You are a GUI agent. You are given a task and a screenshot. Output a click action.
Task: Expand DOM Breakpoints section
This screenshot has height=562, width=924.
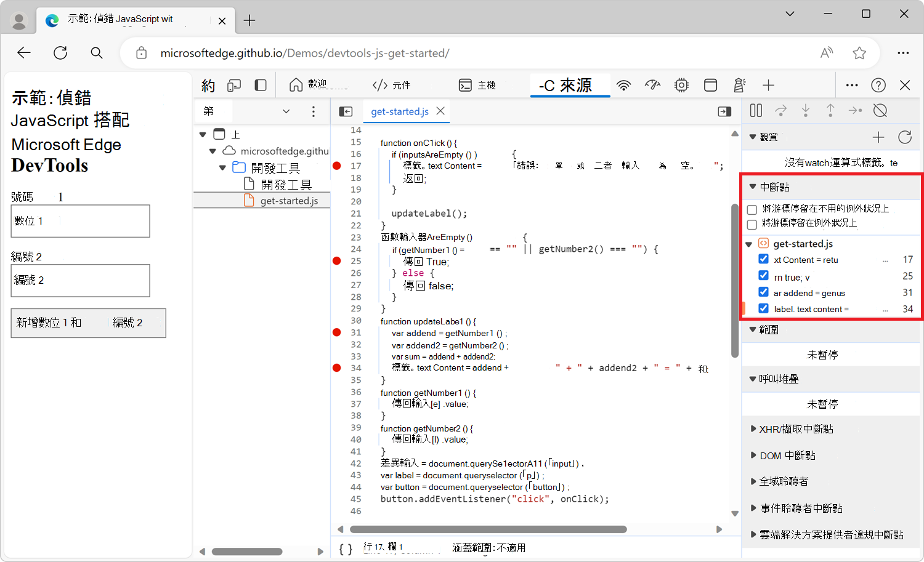click(753, 456)
